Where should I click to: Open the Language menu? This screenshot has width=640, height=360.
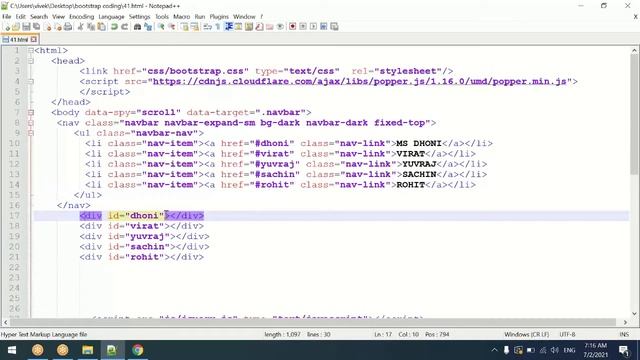(111, 17)
